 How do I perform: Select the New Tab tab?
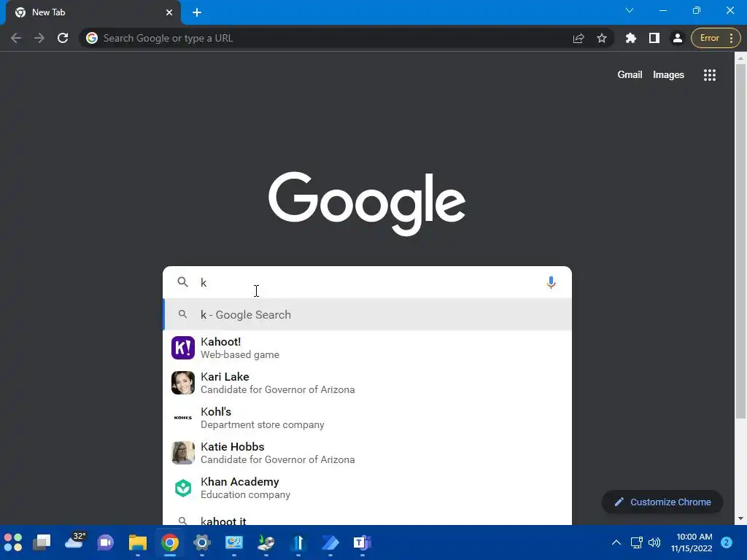93,12
